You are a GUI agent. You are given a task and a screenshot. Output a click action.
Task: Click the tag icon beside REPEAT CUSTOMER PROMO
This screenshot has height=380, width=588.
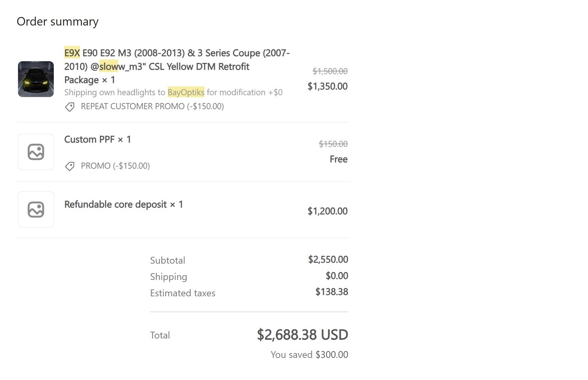[70, 107]
